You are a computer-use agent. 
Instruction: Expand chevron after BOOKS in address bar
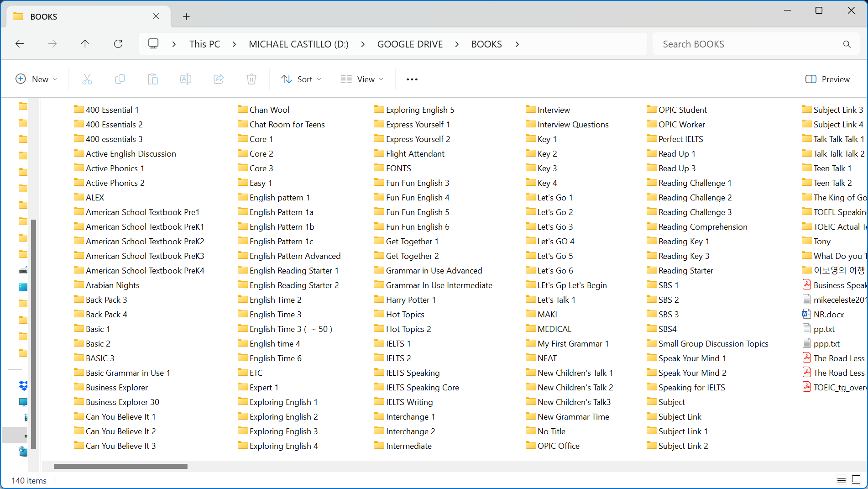pos(517,44)
